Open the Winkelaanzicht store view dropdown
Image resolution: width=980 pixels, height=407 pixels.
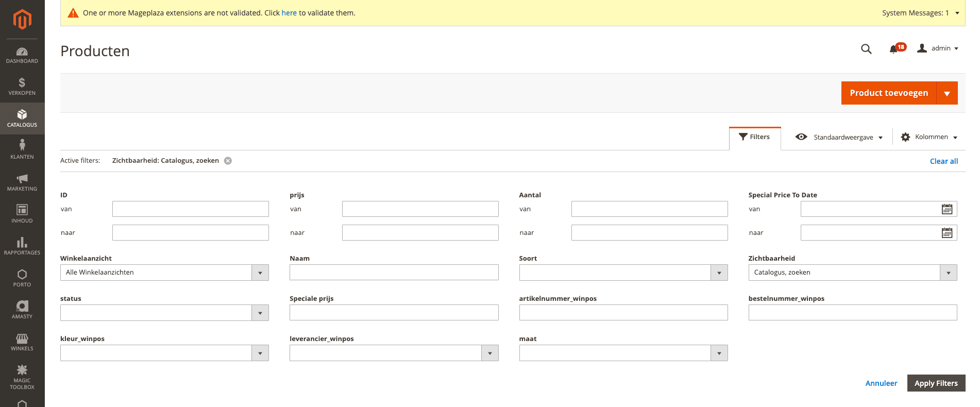coord(164,273)
